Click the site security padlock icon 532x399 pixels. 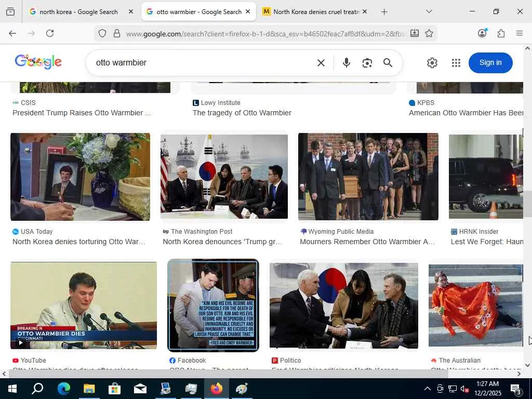117,33
